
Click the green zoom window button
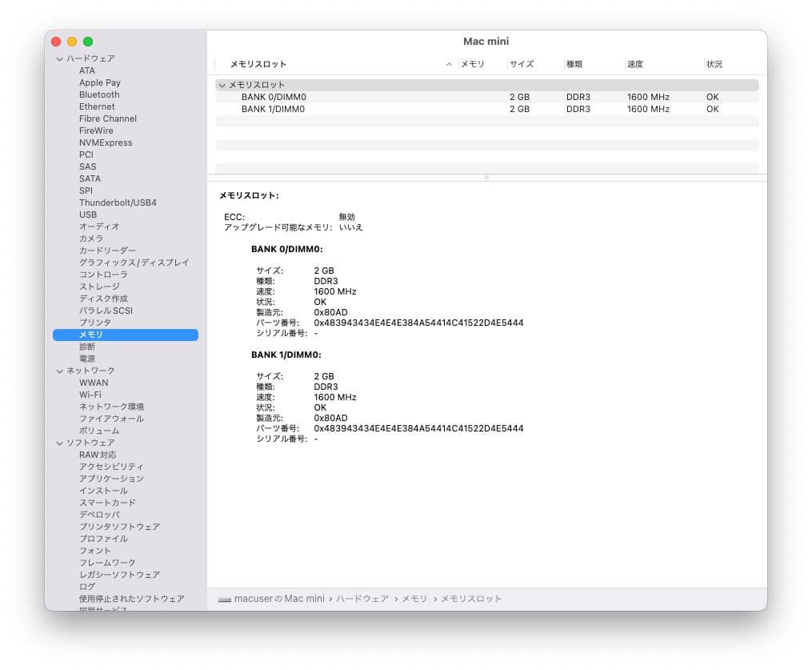[x=88, y=42]
